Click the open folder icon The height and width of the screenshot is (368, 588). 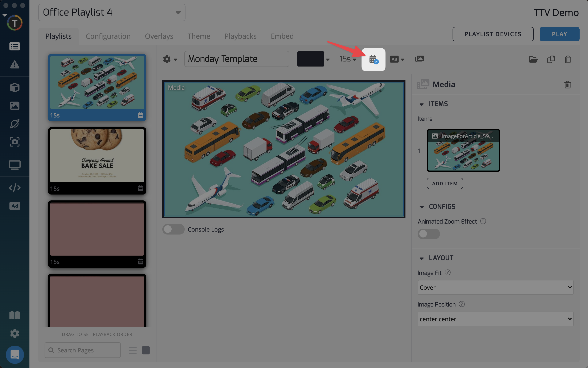[533, 59]
